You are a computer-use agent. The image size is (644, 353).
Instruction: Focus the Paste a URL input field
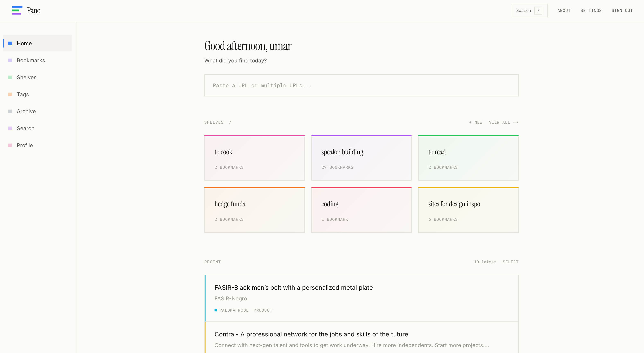pos(361,85)
